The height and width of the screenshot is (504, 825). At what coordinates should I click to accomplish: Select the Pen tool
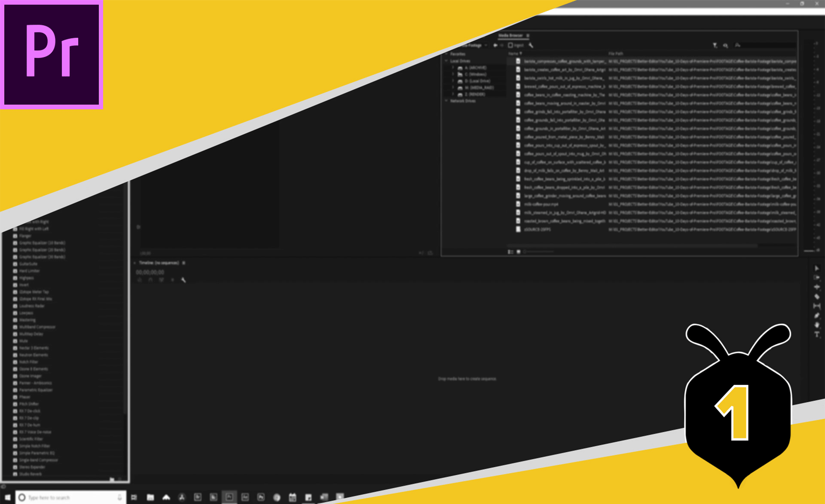coord(817,316)
